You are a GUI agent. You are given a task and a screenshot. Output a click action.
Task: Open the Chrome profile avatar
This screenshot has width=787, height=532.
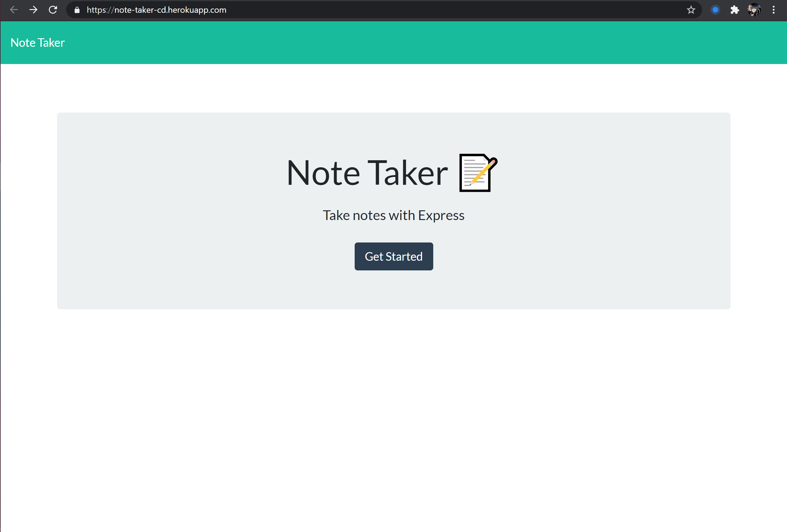click(x=754, y=10)
